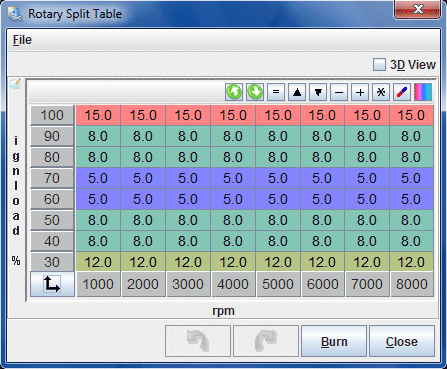Click the black up-triangle increment icon
Screen dimensions: 447x369
tap(297, 92)
